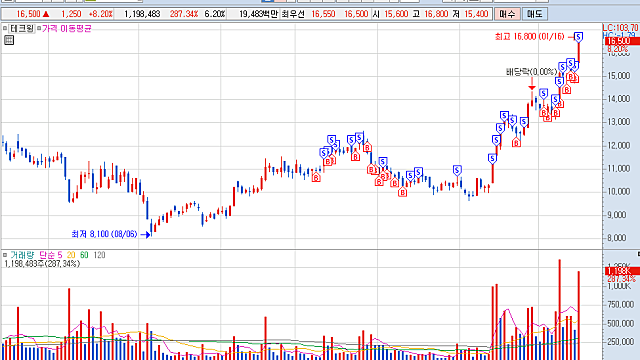Select the 거래량 volume legend label

(22, 255)
